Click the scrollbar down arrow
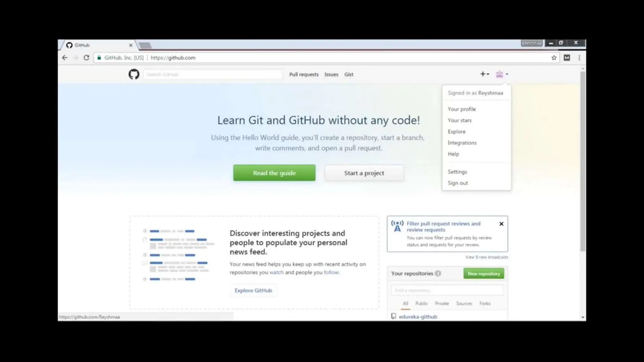644x362 pixels. point(583,317)
